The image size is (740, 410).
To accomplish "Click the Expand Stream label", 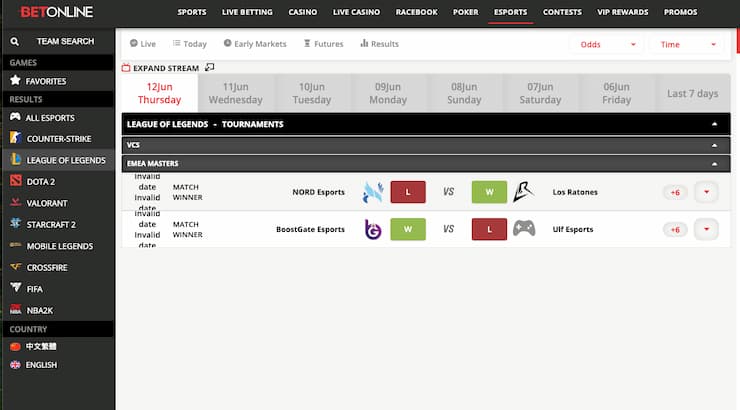I will pos(166,68).
